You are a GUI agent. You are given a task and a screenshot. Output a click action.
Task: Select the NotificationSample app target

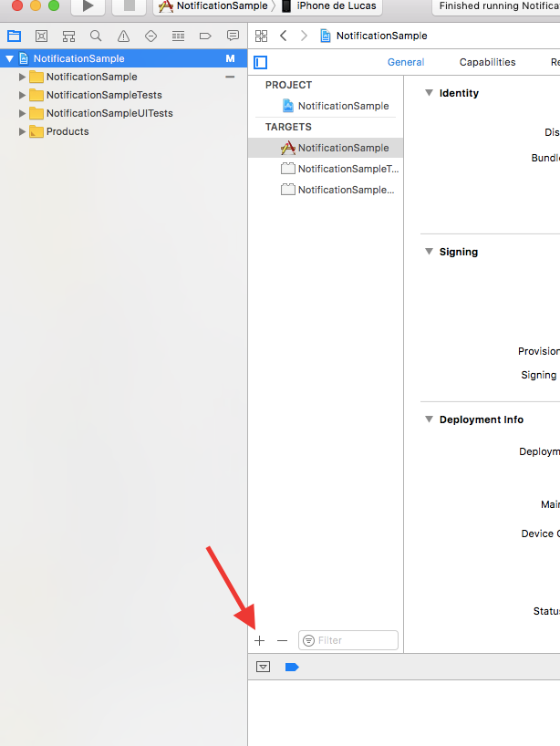[326, 148]
